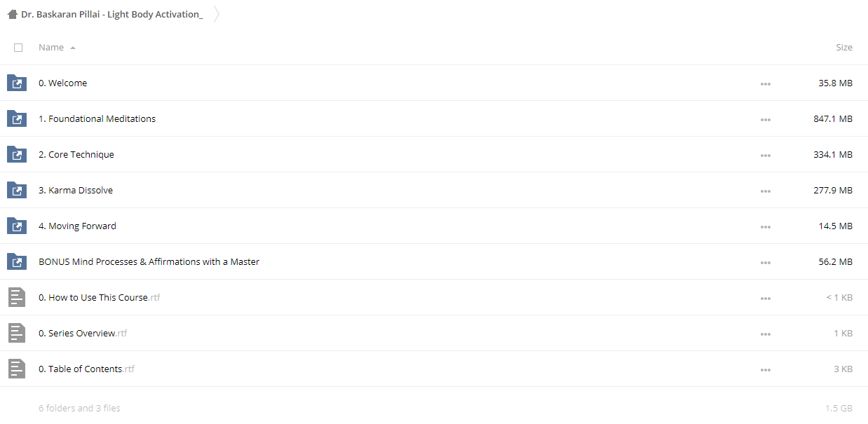
Task: Open the 1. Foundational Meditations folder link
Action: pos(97,118)
